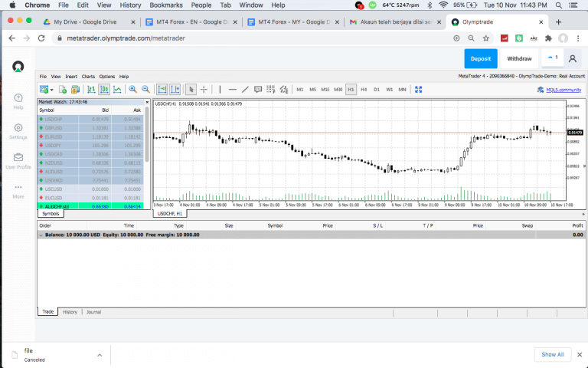Switch chart to bar chart mode
Viewport: 588px width, 368px height.
pyautogui.click(x=91, y=90)
